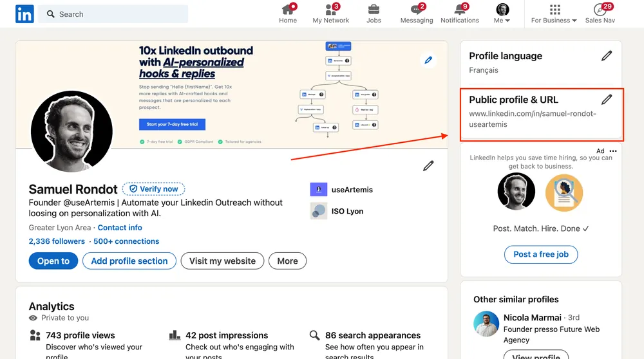The height and width of the screenshot is (359, 644).
Task: Click the Private to you eye icon
Action: (33, 318)
